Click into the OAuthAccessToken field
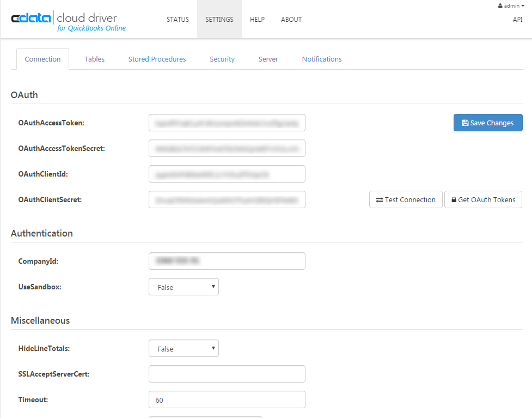The image size is (532, 418). point(227,123)
